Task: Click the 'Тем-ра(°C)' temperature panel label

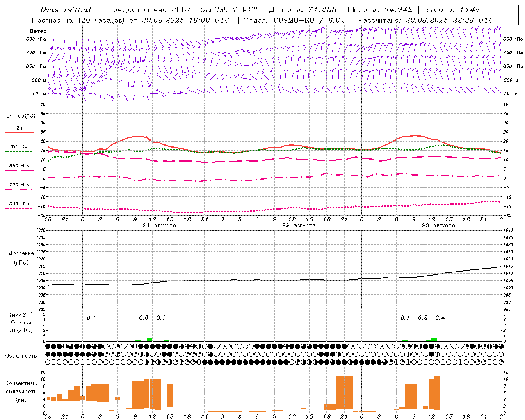Action: 19,116
